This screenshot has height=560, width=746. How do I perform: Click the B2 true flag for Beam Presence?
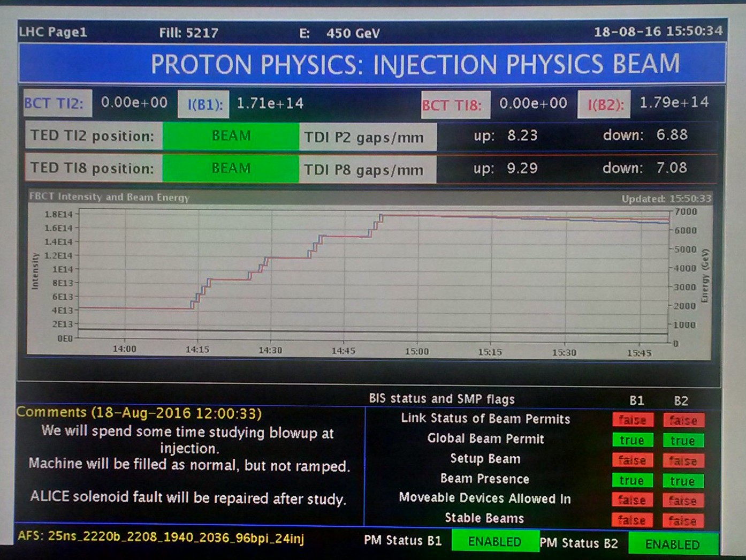(x=683, y=481)
